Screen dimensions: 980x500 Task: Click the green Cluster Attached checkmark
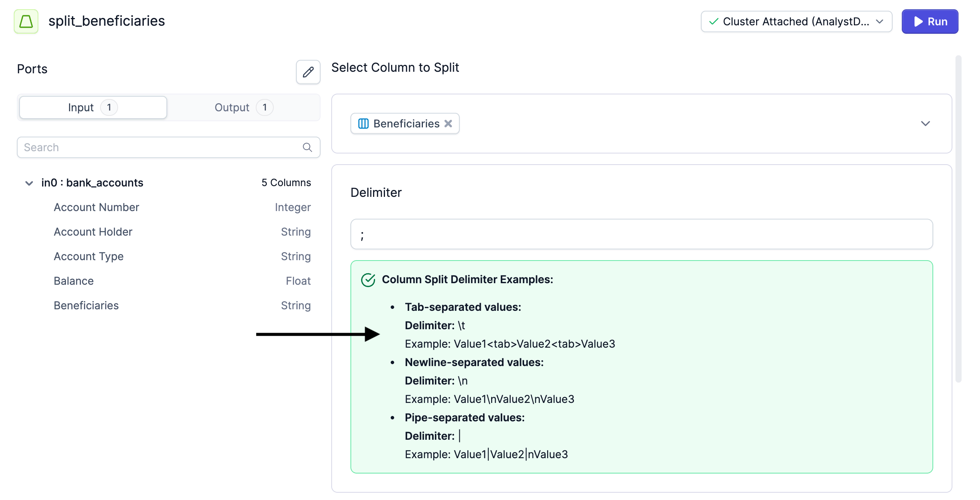713,21
